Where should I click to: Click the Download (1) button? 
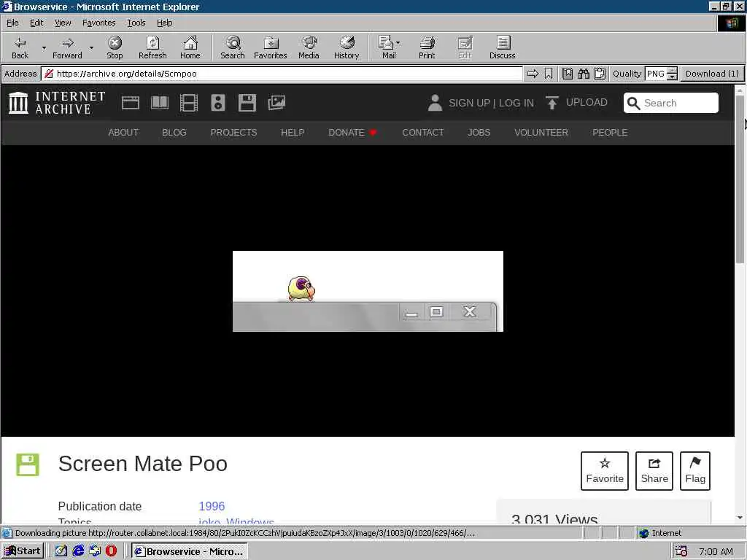click(x=712, y=74)
